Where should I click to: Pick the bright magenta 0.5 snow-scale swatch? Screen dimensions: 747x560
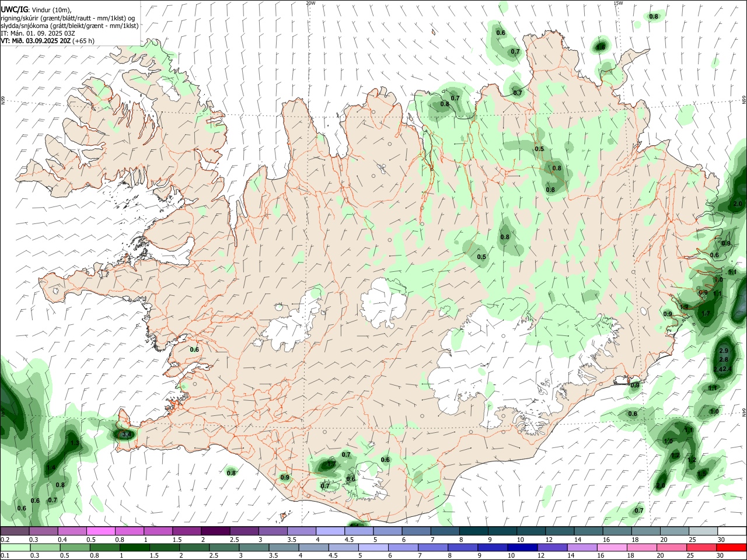pyautogui.click(x=101, y=531)
